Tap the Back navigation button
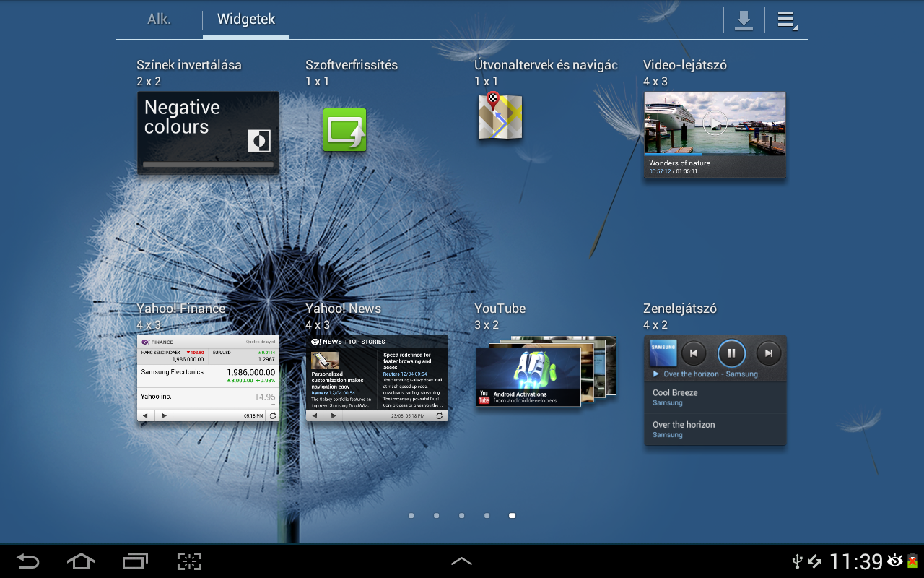 coord(28,561)
